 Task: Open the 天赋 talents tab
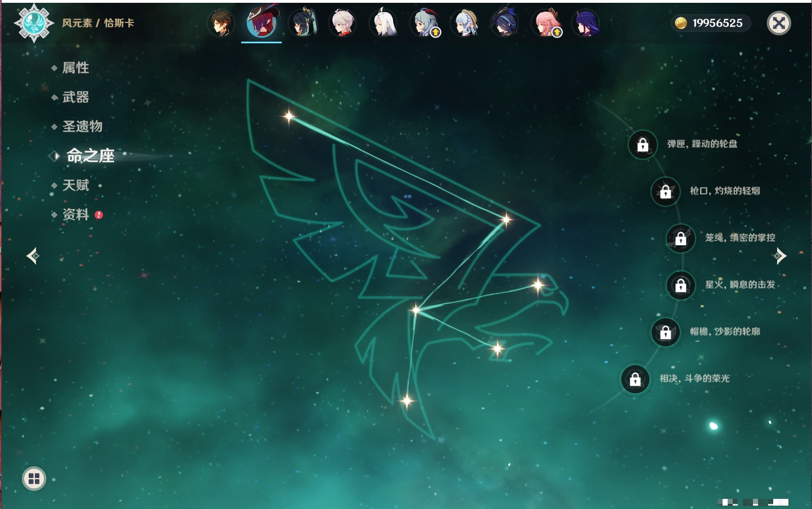[x=75, y=185]
